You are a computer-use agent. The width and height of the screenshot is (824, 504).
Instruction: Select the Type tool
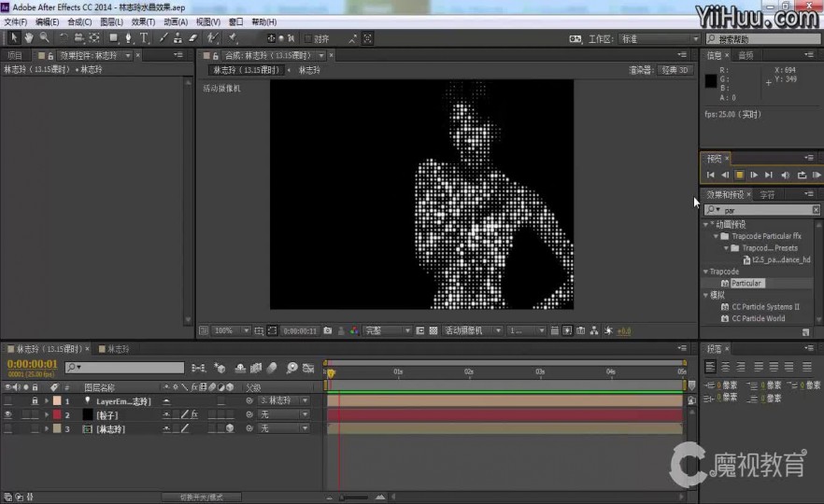click(x=144, y=37)
